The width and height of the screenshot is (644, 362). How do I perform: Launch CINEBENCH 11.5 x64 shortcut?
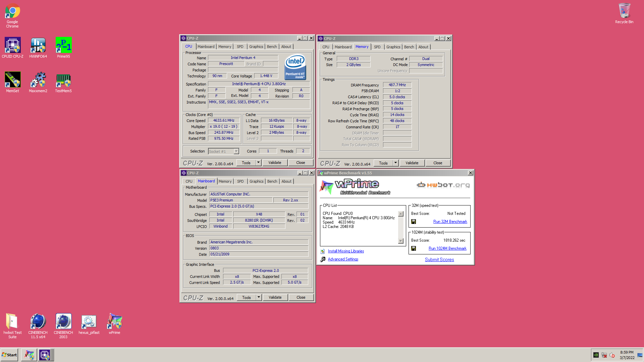[x=38, y=326]
